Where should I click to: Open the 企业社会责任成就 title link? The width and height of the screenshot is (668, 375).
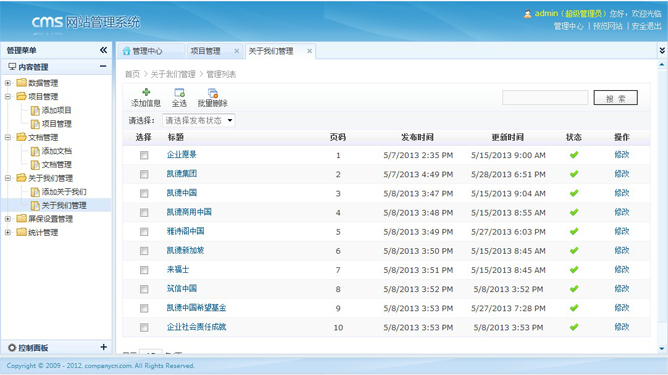pos(196,327)
